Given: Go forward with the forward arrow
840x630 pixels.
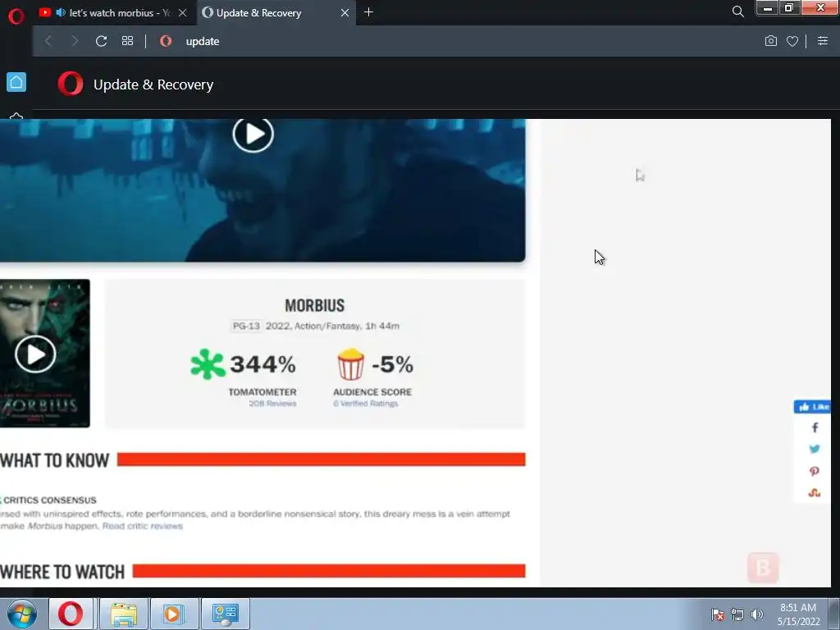Looking at the screenshot, I should (75, 41).
